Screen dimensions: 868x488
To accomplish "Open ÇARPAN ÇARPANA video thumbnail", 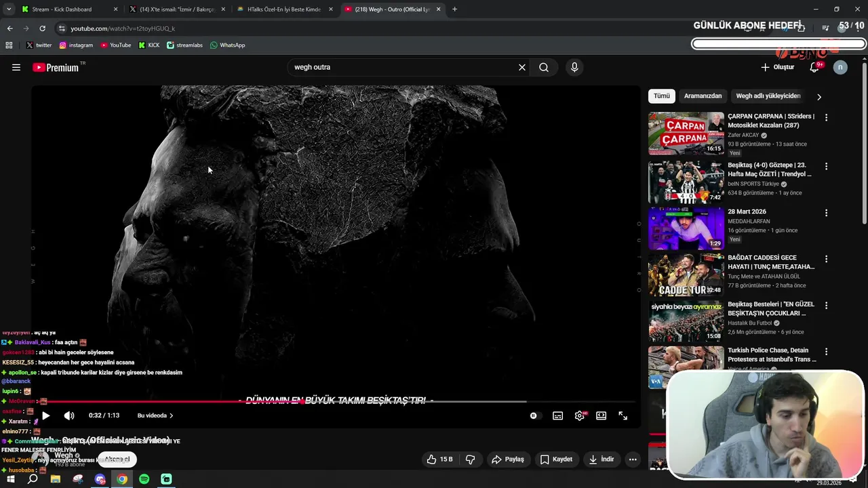I will coord(686,134).
